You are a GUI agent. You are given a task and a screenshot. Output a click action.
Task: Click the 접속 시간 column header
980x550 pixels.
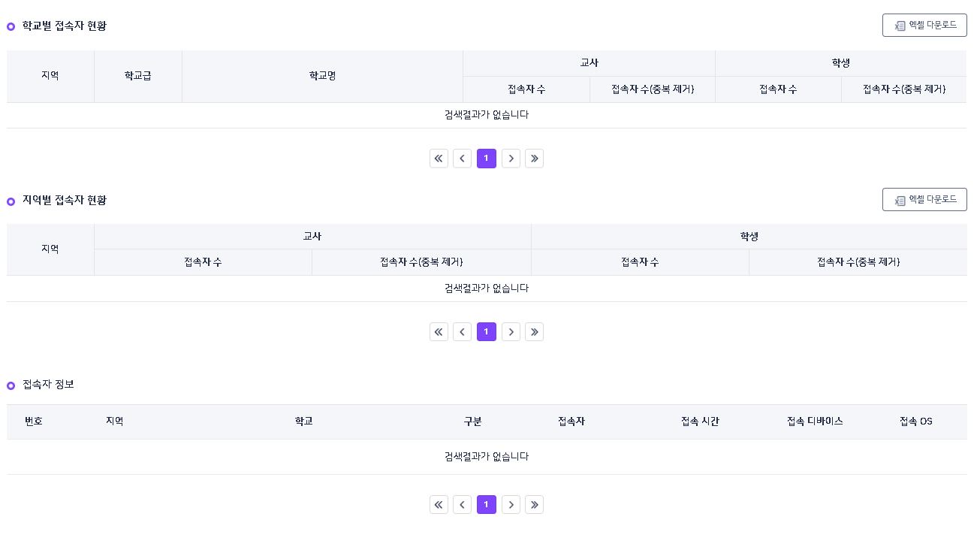click(x=700, y=422)
